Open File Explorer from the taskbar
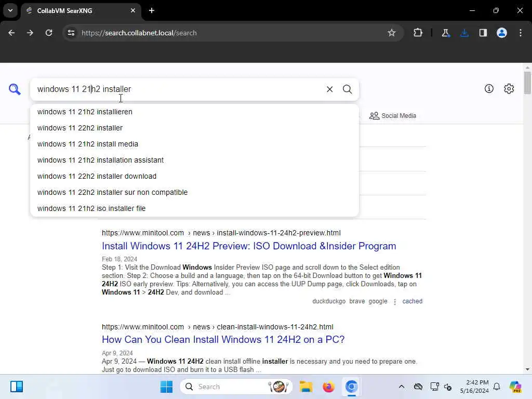 tap(305, 387)
